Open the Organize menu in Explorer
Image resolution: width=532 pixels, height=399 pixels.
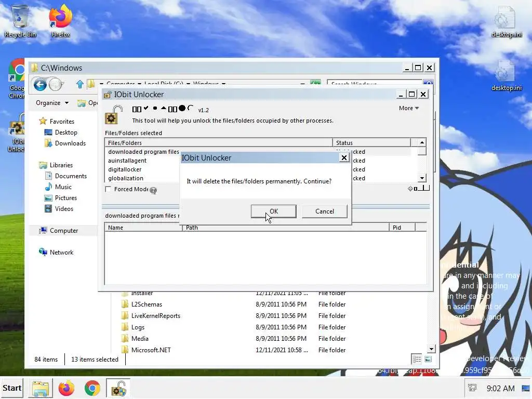pos(52,103)
